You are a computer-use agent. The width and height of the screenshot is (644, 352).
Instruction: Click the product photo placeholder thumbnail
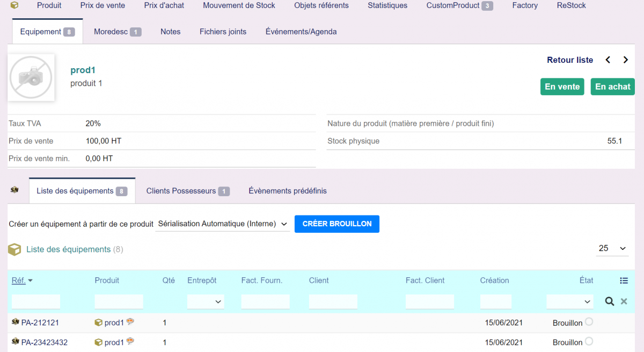tap(31, 77)
